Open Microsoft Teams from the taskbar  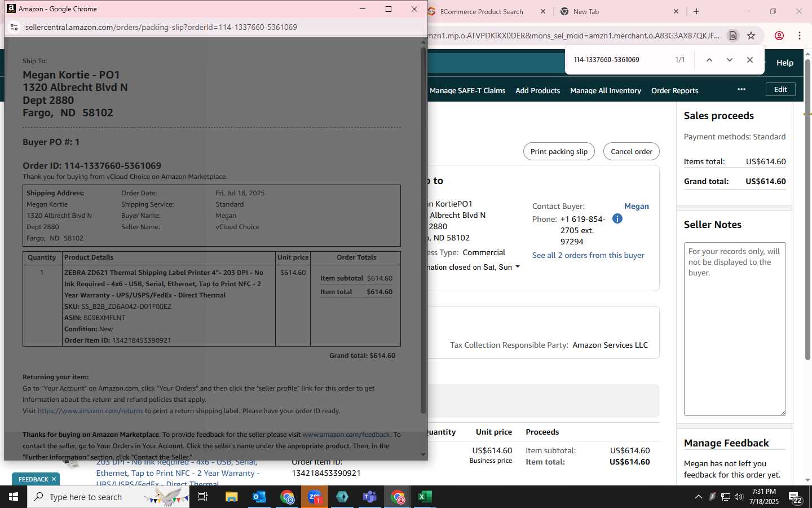[x=370, y=497]
